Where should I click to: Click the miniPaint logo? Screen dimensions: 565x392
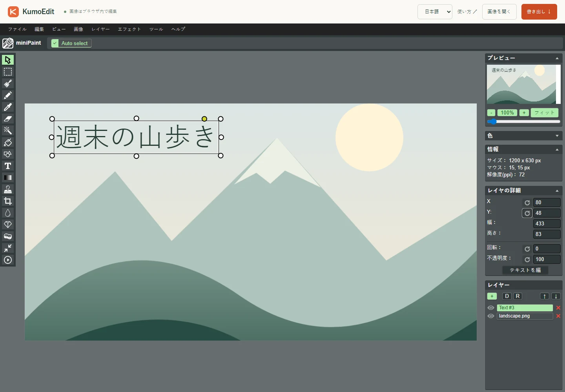[x=22, y=43]
